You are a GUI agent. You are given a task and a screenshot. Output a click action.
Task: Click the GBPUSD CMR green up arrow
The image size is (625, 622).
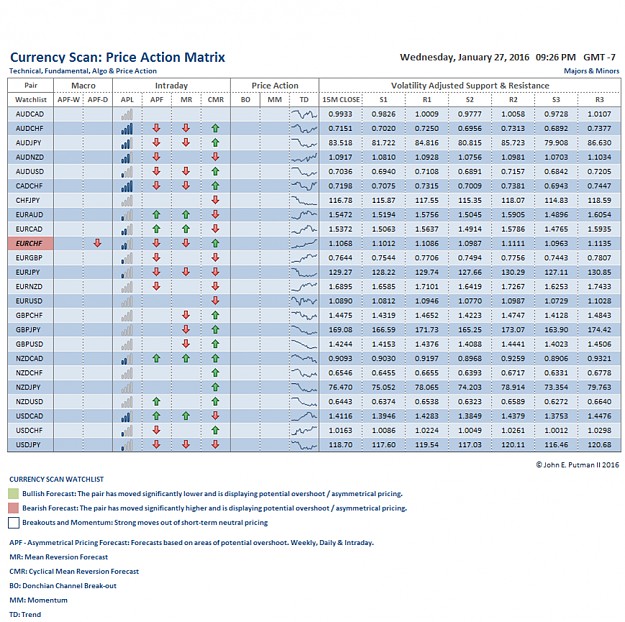(x=215, y=344)
